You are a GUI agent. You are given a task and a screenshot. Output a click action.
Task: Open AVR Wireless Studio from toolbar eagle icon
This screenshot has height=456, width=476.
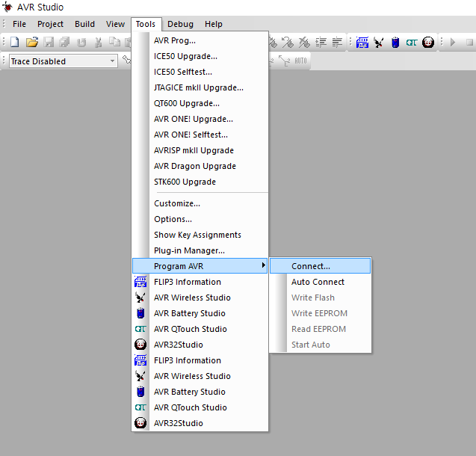[379, 43]
